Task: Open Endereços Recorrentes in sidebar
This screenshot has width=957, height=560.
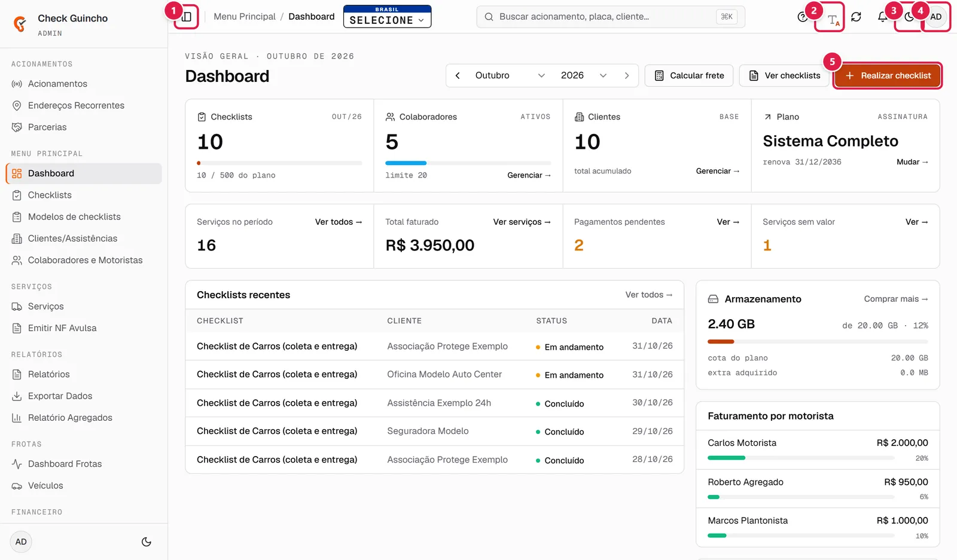Action: 84,105
